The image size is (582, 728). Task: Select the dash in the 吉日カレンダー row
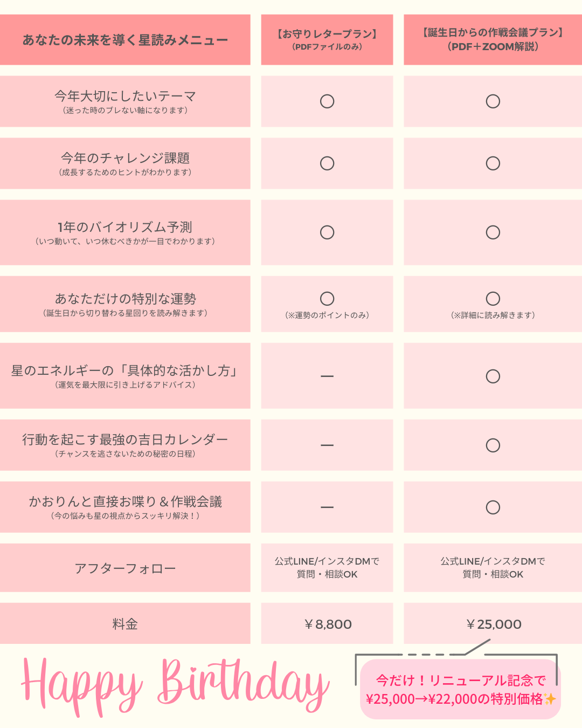click(x=327, y=445)
